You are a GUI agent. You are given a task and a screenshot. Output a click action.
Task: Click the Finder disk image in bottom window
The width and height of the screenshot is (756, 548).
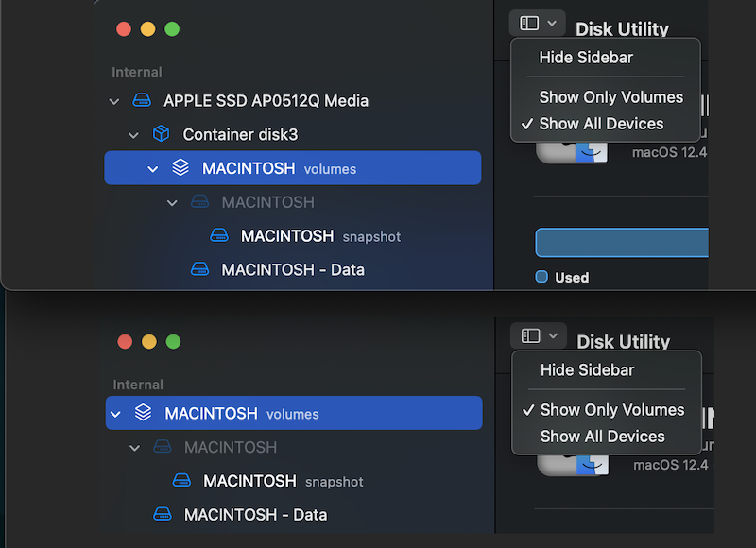[574, 465]
